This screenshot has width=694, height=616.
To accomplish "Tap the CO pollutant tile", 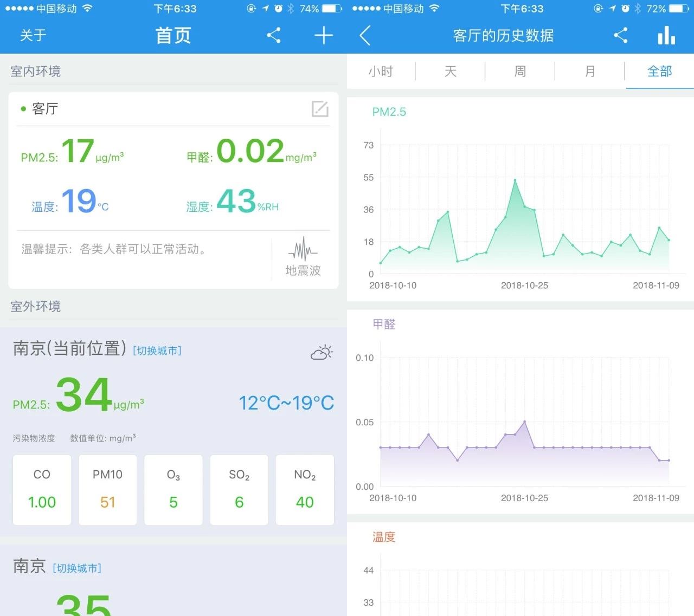I will coord(42,489).
